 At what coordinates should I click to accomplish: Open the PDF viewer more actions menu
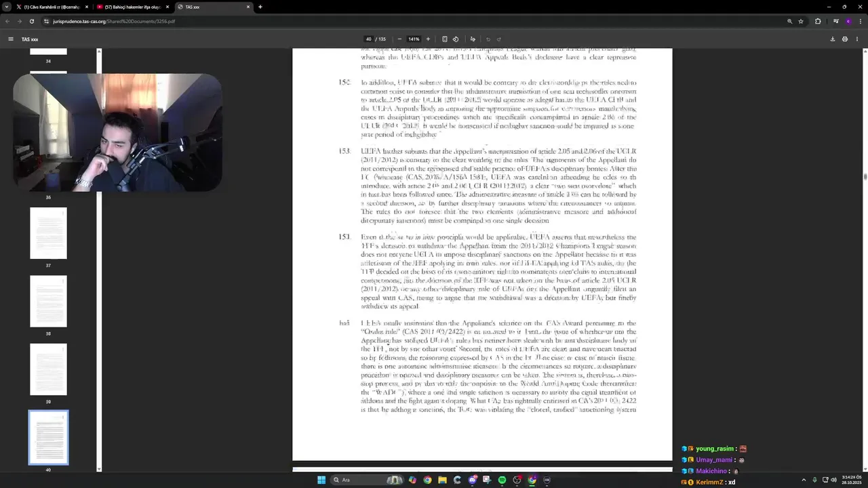click(x=857, y=39)
